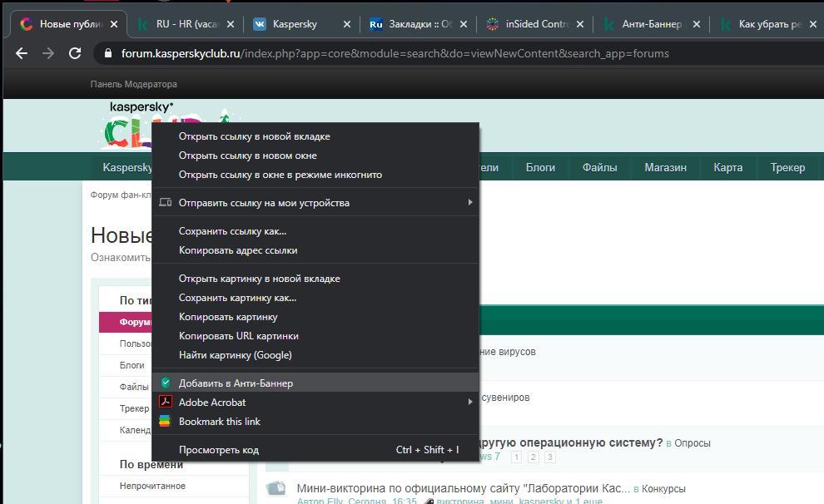Select Открыть ссылку в окне в режиме инкогнито
This screenshot has width=824, height=504.
315,175
